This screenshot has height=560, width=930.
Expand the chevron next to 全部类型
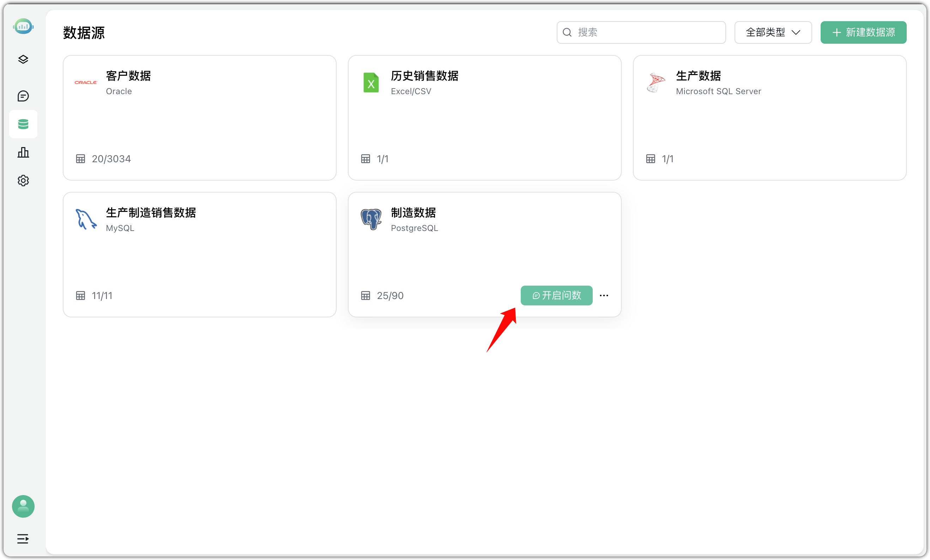[796, 32]
